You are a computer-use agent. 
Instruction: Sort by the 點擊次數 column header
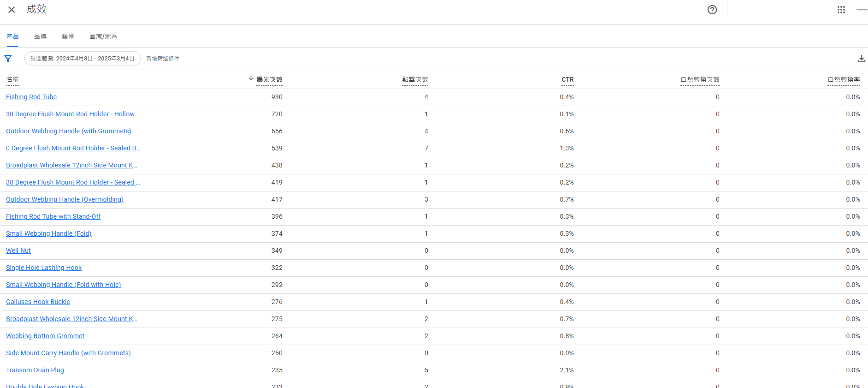[415, 79]
